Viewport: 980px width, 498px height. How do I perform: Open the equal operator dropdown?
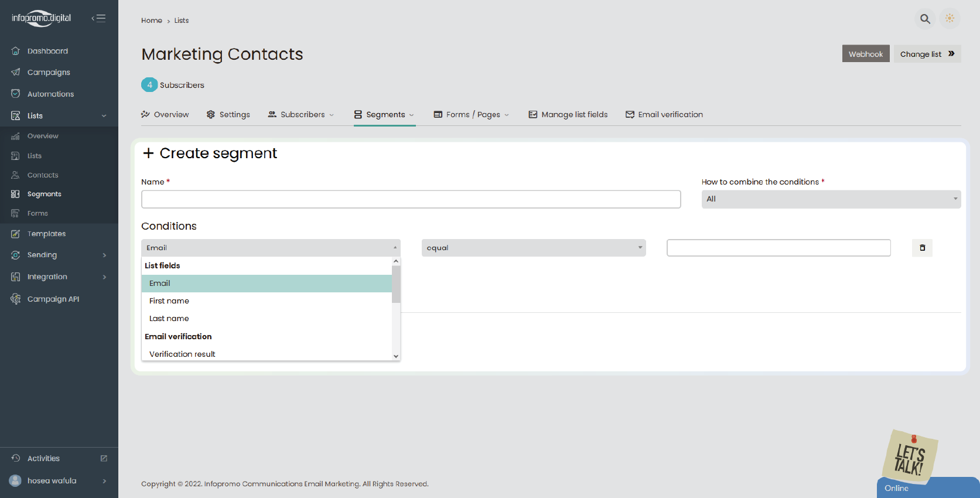pyautogui.click(x=534, y=248)
